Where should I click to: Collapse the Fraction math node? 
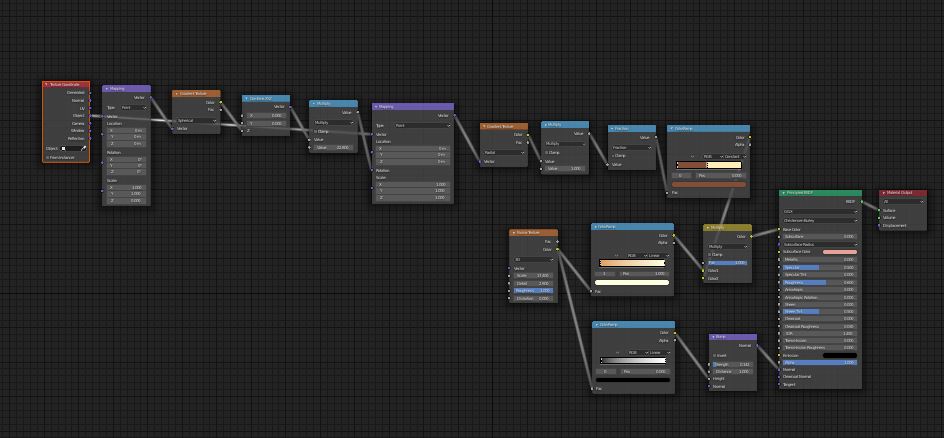click(x=611, y=128)
